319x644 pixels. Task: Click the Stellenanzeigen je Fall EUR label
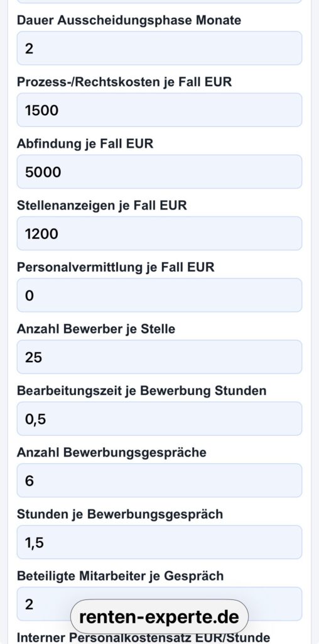(102, 206)
